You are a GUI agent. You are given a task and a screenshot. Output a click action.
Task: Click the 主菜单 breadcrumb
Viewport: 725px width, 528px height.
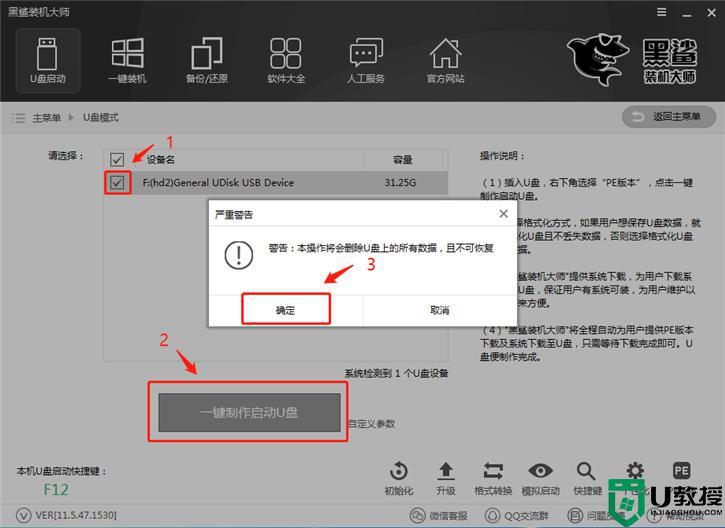click(x=46, y=118)
